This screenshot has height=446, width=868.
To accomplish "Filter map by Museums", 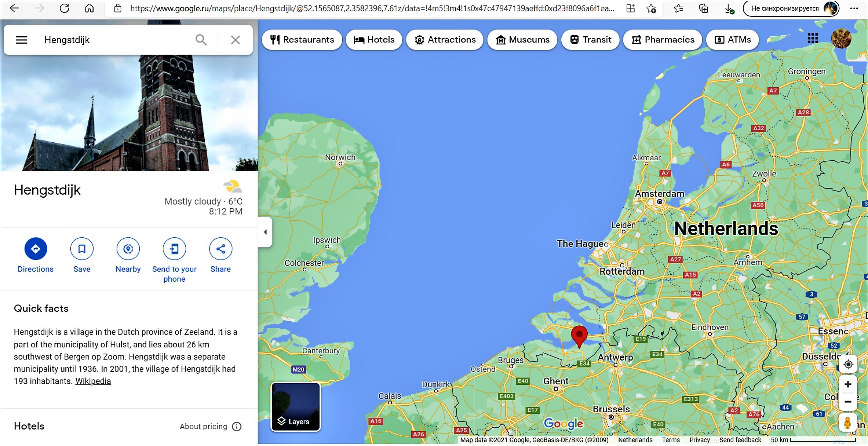I will point(522,40).
